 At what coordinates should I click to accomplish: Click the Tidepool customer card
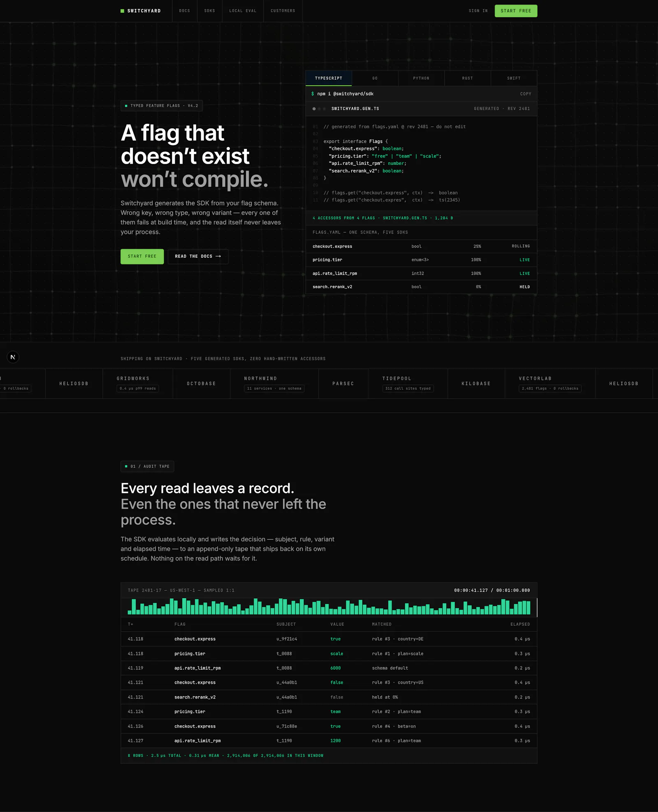(x=408, y=384)
